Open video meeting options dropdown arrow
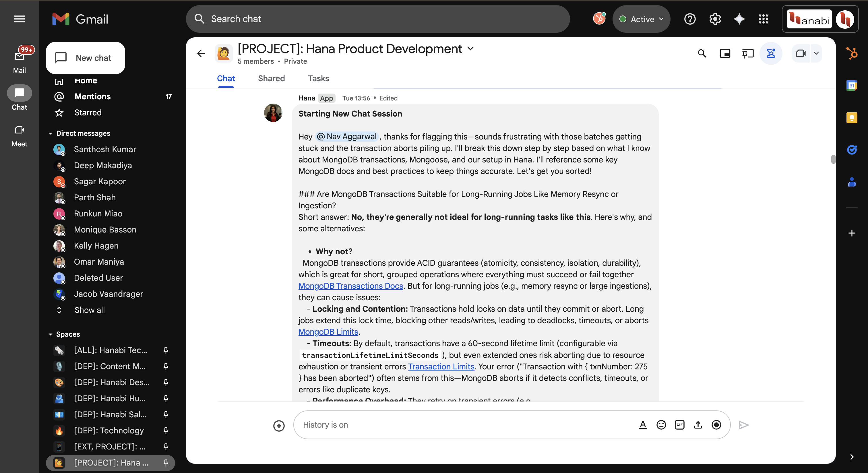The image size is (868, 473). 816,53
